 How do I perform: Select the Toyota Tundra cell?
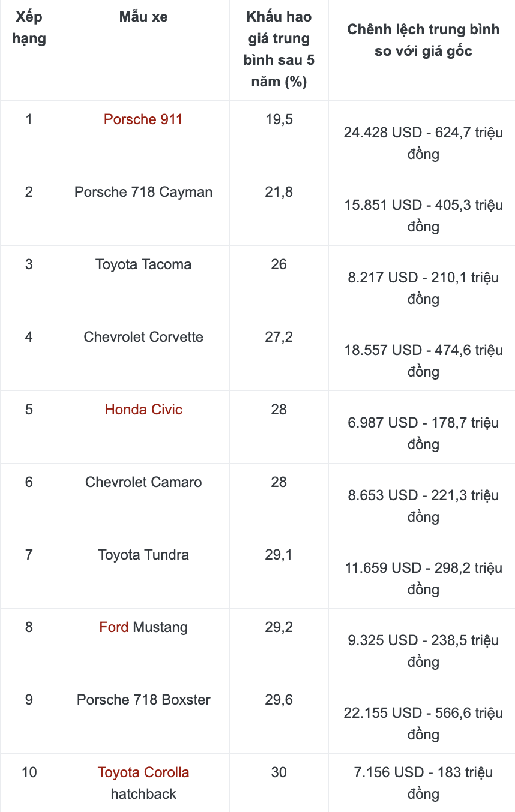pos(143,555)
